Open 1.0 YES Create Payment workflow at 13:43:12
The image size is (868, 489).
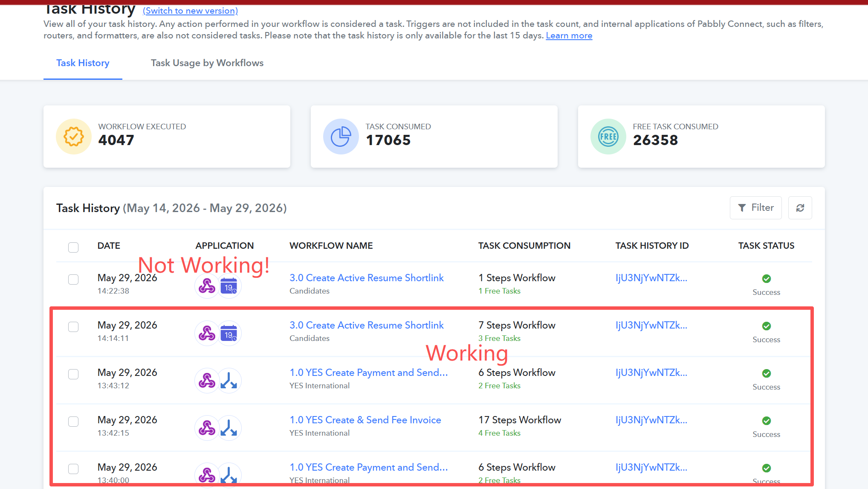[x=369, y=373]
